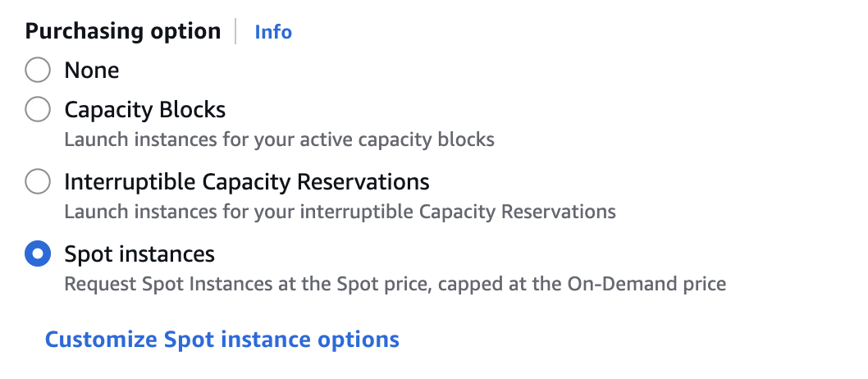Click the "Capacity Blocks" label text
The width and height of the screenshot is (868, 379).
coord(144,109)
